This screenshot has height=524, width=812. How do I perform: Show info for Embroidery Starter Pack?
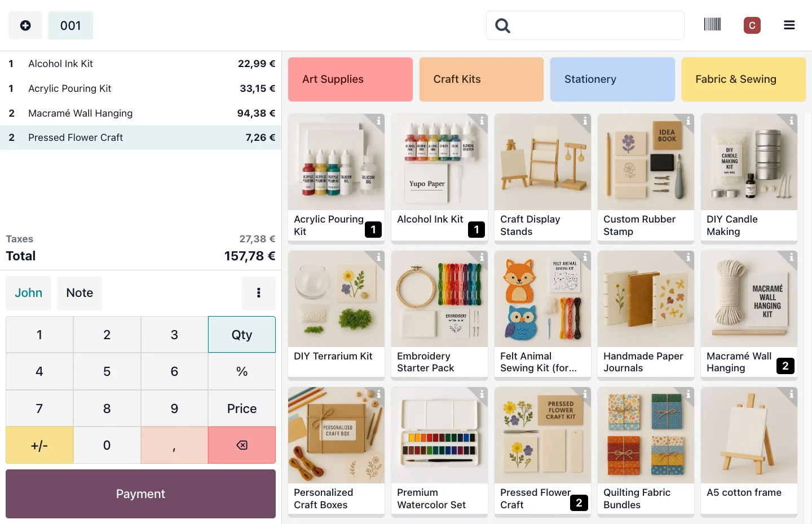tap(482, 257)
